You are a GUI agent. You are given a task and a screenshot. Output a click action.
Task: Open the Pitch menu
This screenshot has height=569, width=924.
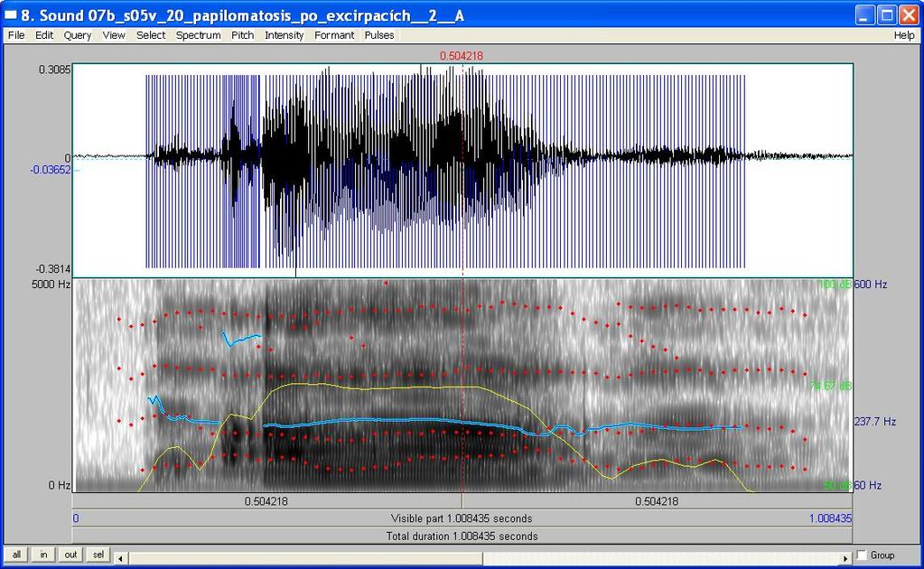tap(242, 35)
